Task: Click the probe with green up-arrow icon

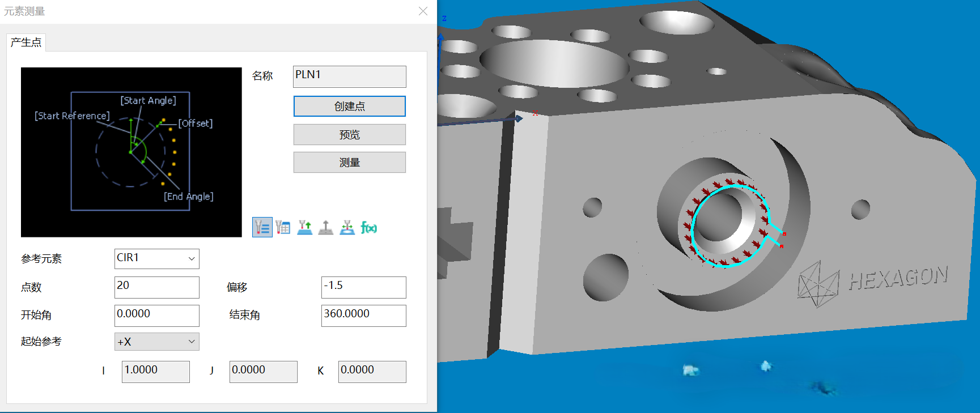Action: point(304,228)
